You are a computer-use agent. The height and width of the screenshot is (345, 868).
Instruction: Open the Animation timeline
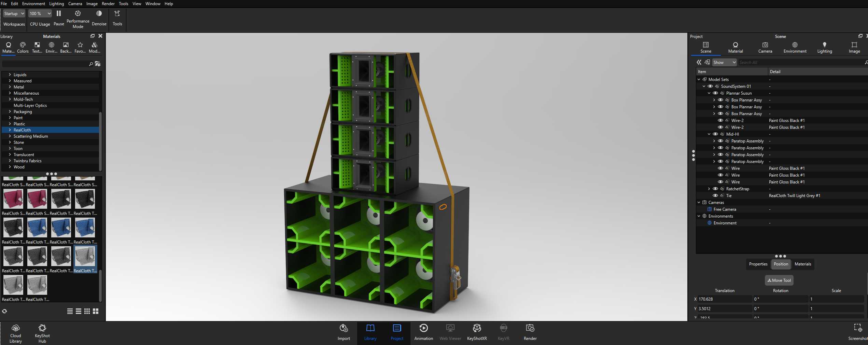[x=424, y=333]
